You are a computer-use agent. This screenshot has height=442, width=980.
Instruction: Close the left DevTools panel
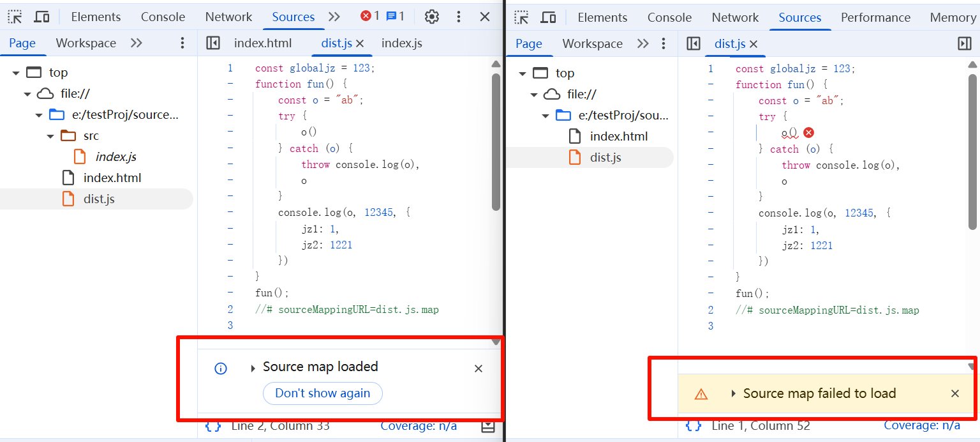point(485,17)
